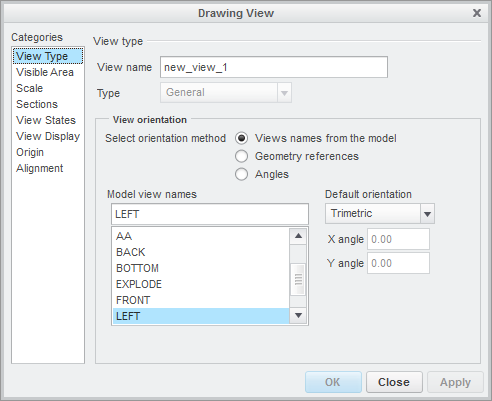The image size is (492, 401).
Task: Select the Visible Area category
Action: coord(45,72)
